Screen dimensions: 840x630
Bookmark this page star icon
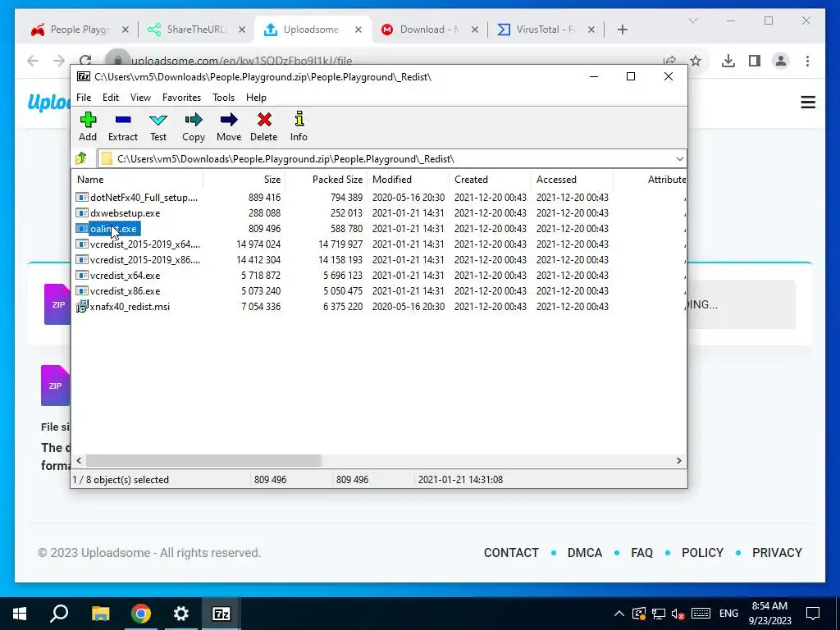tap(696, 61)
